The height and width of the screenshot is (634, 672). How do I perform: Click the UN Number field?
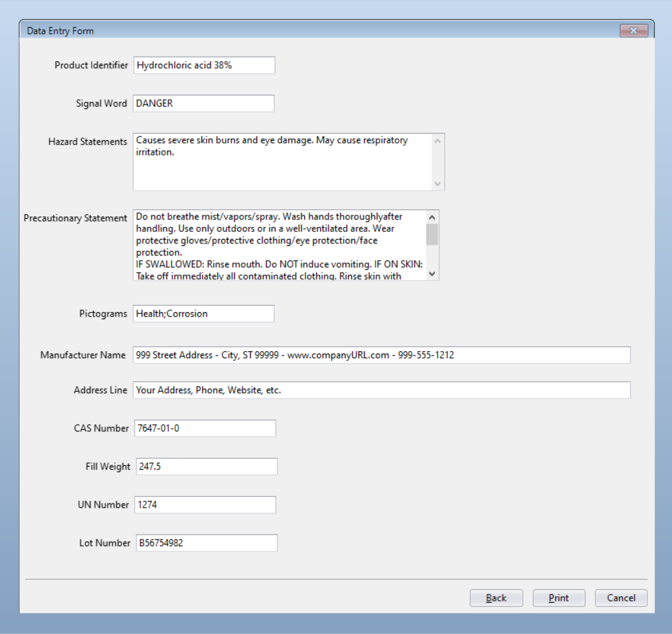205,505
